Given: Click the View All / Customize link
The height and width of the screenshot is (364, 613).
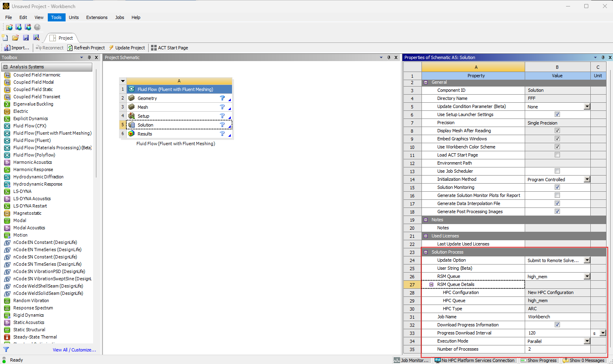Looking at the screenshot, I should [x=74, y=349].
